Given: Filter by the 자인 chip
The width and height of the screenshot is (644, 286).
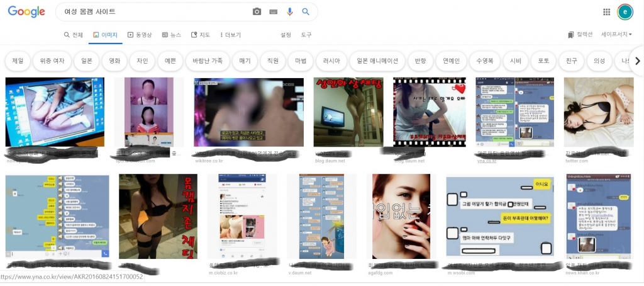Looking at the screenshot, I should pyautogui.click(x=143, y=61).
